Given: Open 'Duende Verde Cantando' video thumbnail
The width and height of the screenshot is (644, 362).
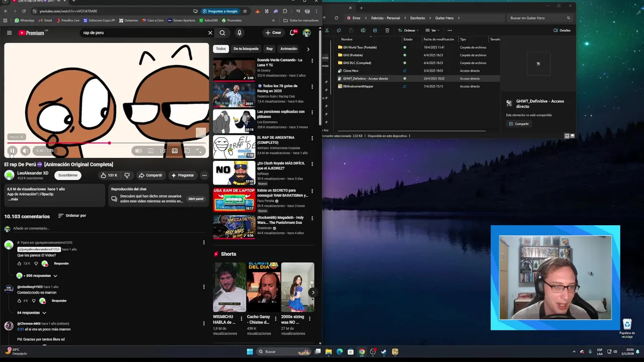Looking at the screenshot, I should point(234,69).
